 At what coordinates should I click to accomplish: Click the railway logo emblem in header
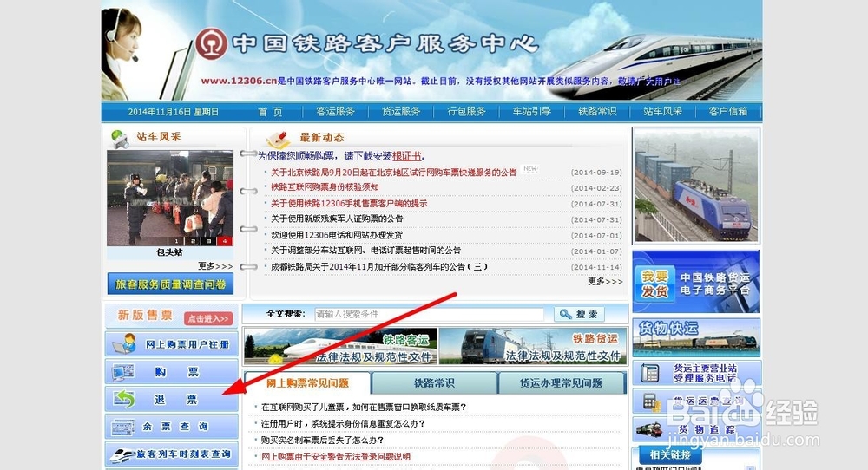coord(211,43)
